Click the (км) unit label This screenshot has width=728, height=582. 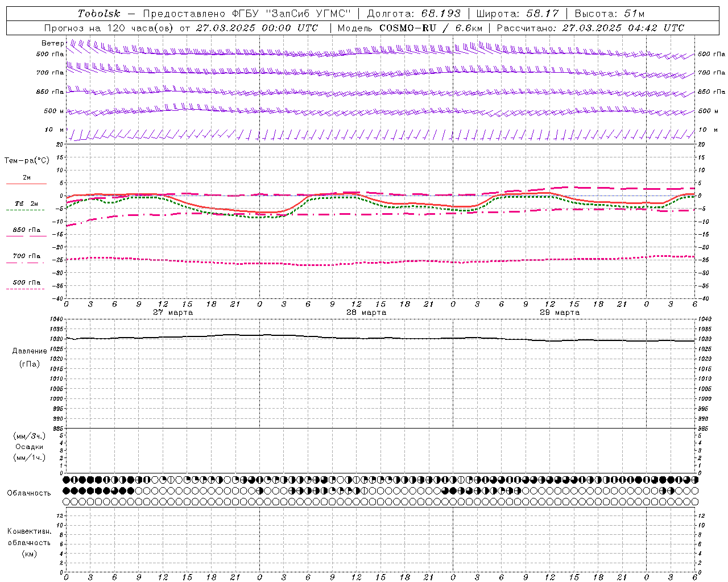(29, 554)
